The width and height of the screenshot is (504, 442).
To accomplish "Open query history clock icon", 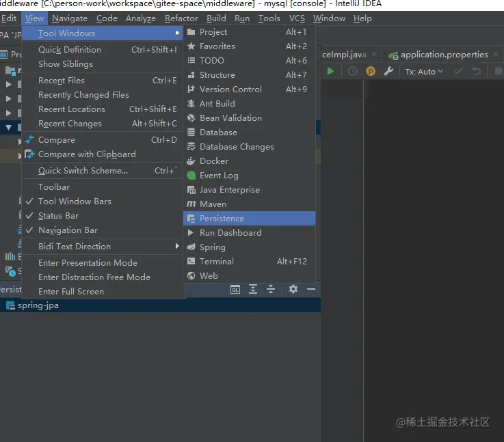I will (x=353, y=71).
